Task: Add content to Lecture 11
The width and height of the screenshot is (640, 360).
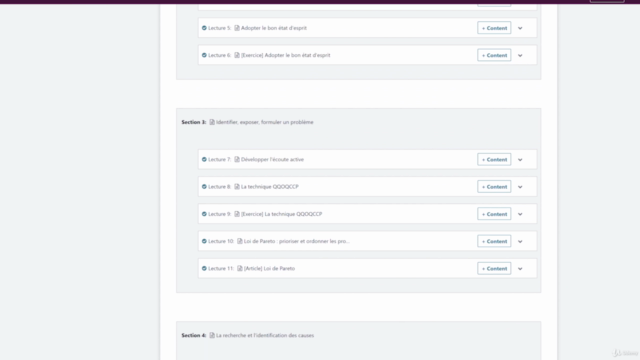Action: tap(494, 269)
